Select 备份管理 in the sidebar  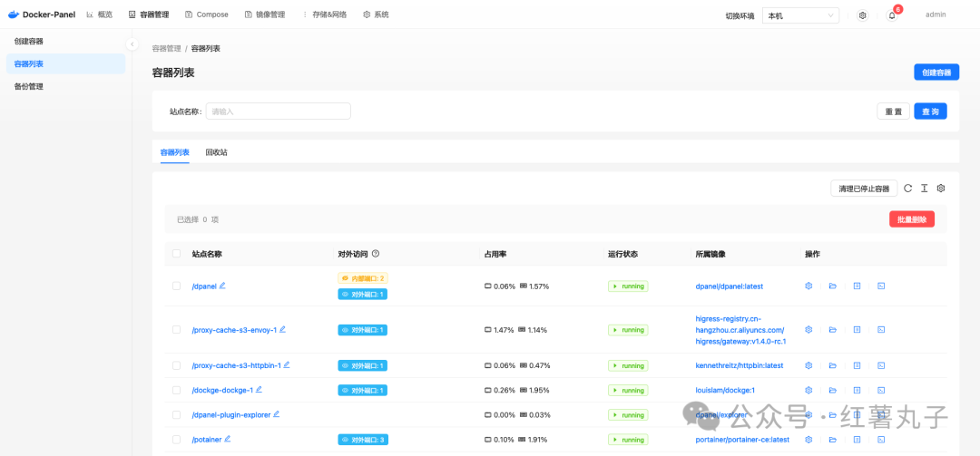pos(65,87)
